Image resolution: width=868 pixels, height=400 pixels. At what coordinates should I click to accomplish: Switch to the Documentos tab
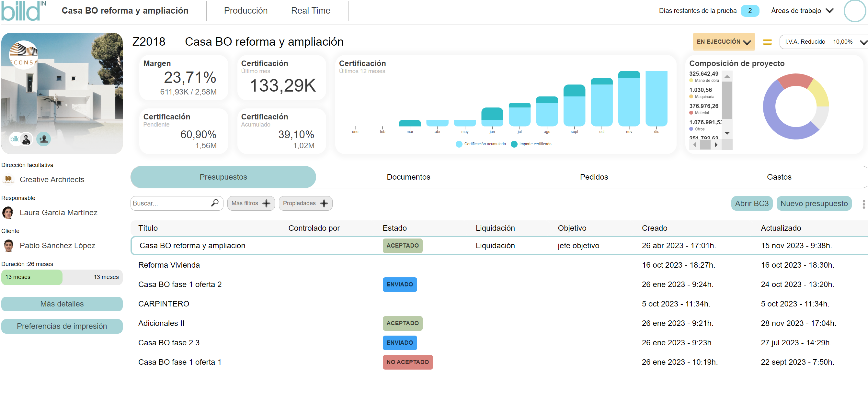point(408,177)
